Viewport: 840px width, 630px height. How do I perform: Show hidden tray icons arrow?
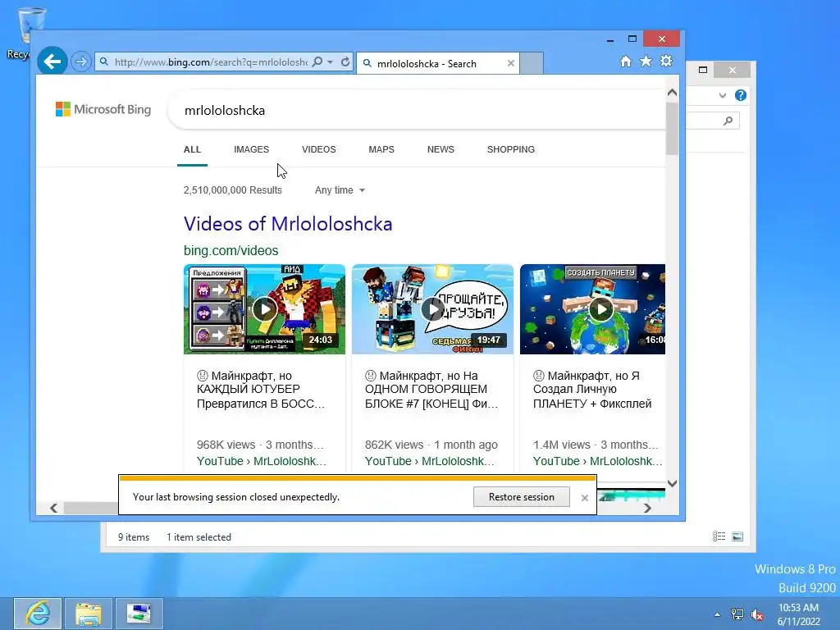(x=717, y=614)
